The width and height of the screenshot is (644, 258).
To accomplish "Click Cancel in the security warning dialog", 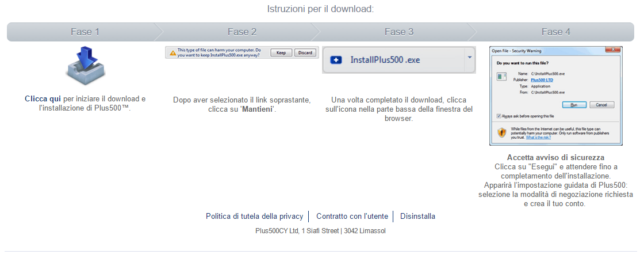I will click(602, 105).
